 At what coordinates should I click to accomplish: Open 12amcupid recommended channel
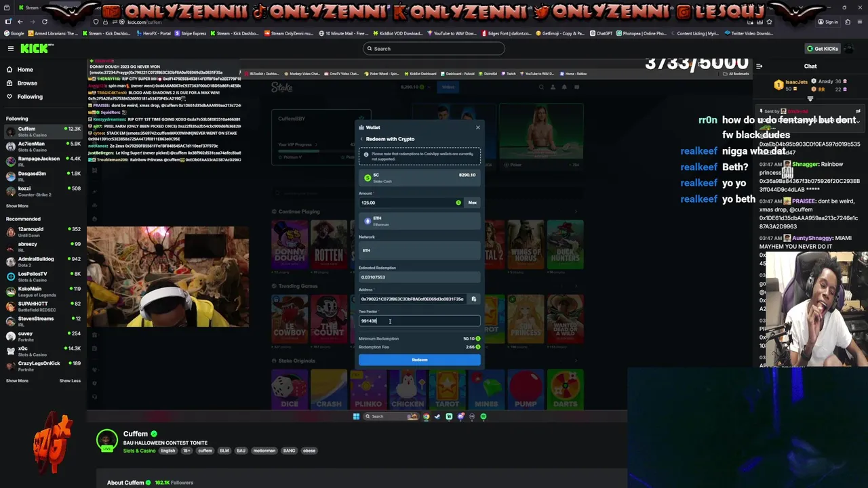pyautogui.click(x=43, y=231)
